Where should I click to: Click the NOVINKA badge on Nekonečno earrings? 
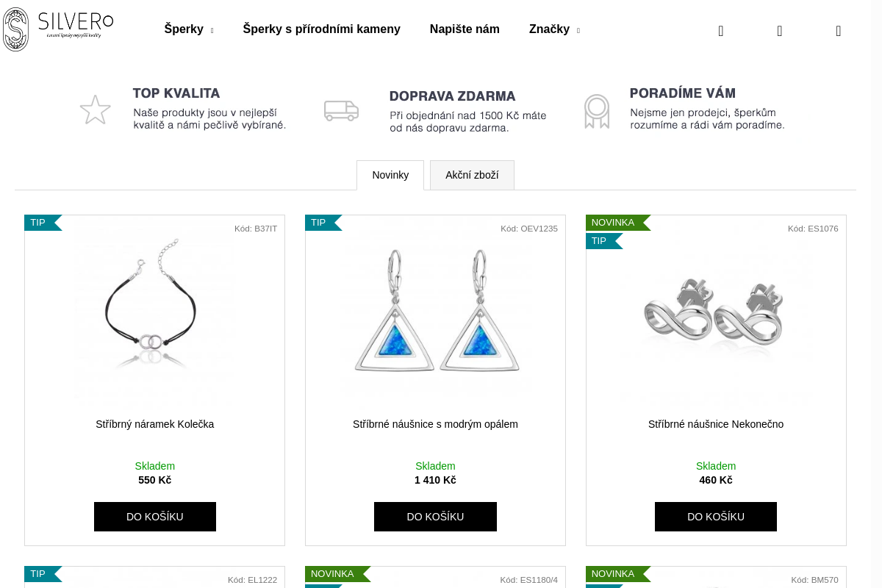pyautogui.click(x=614, y=223)
